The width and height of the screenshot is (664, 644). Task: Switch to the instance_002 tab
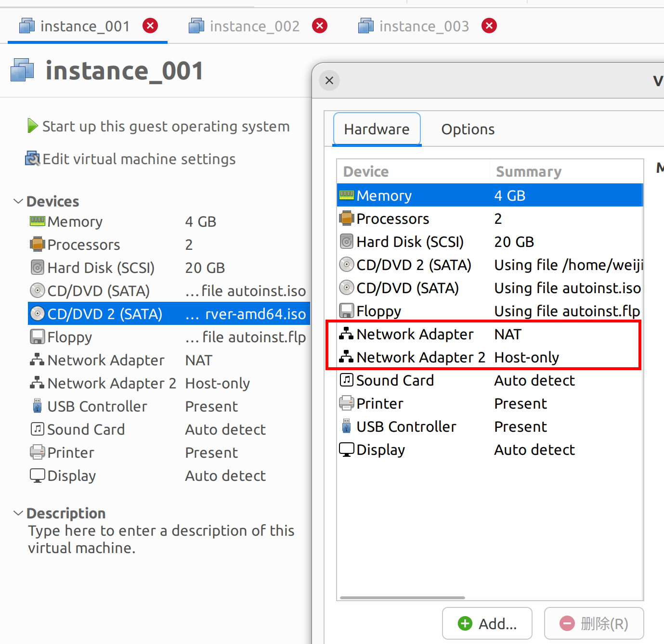[x=254, y=26]
